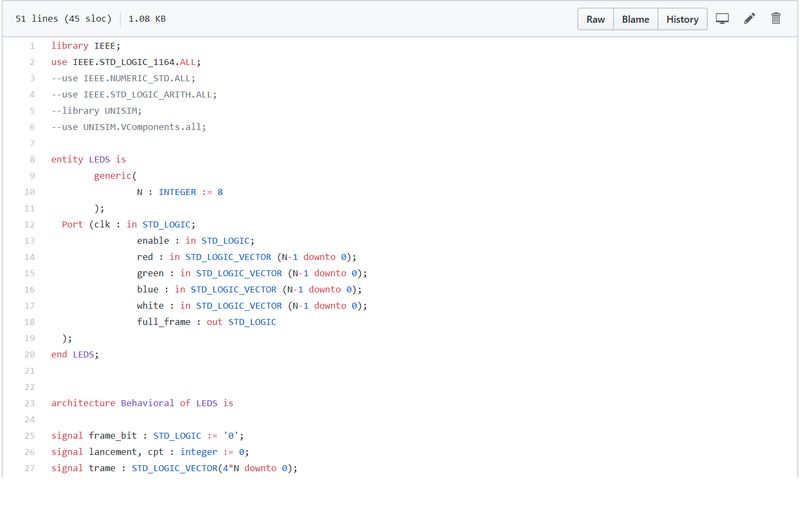The height and width of the screenshot is (508, 800).
Task: Select line number 8
Action: tap(31, 160)
